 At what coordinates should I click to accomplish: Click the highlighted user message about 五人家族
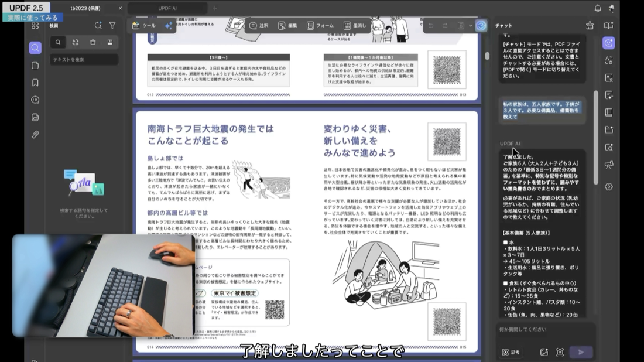point(542,111)
